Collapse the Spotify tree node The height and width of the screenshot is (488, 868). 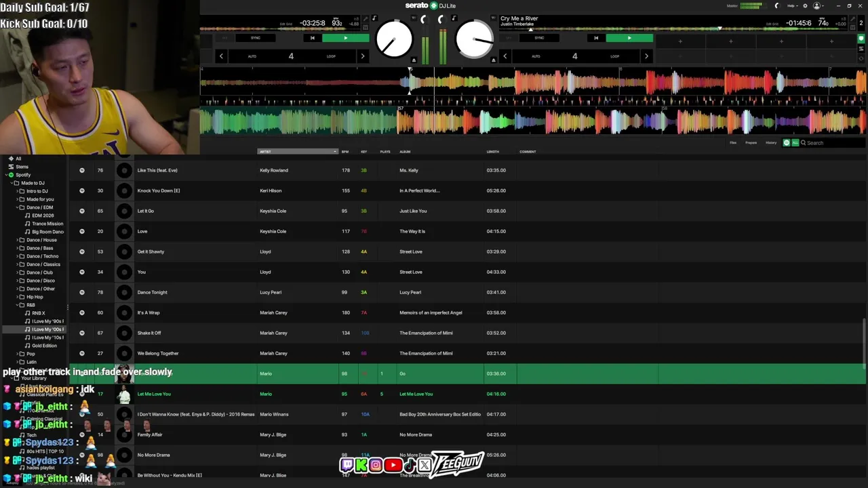point(5,175)
